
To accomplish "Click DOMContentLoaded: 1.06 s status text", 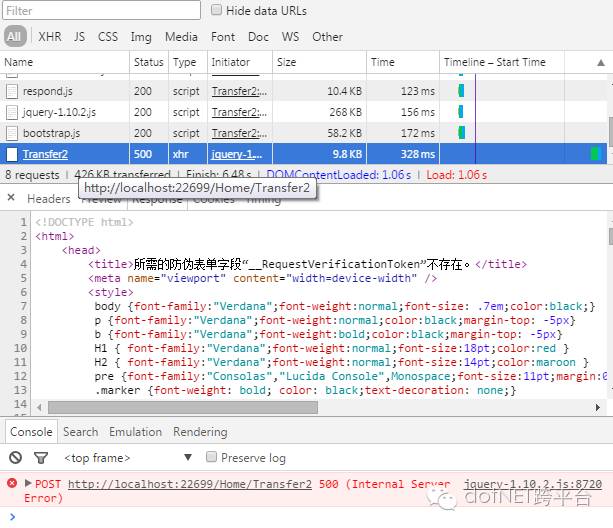I will click(339, 175).
